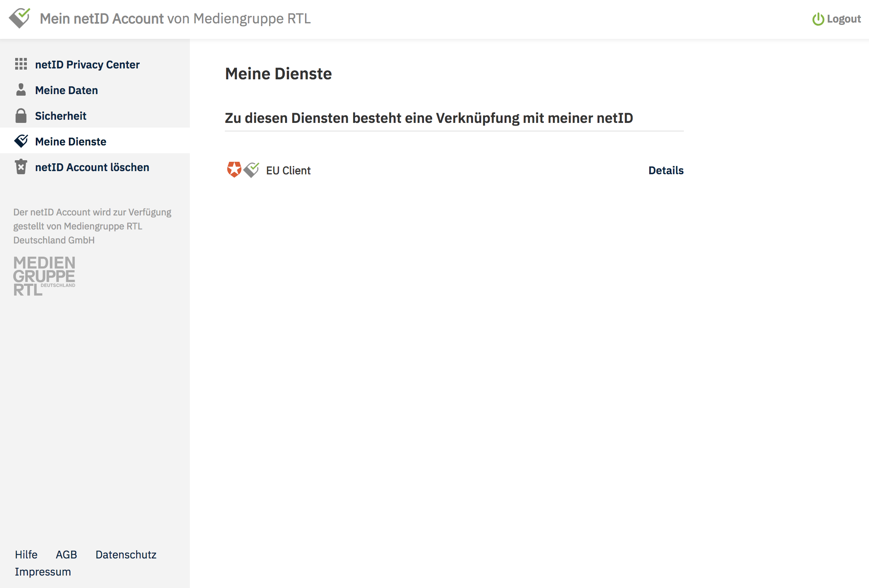This screenshot has width=869, height=588.
Task: Click the grid icon beside netID Privacy Center
Action: click(21, 64)
